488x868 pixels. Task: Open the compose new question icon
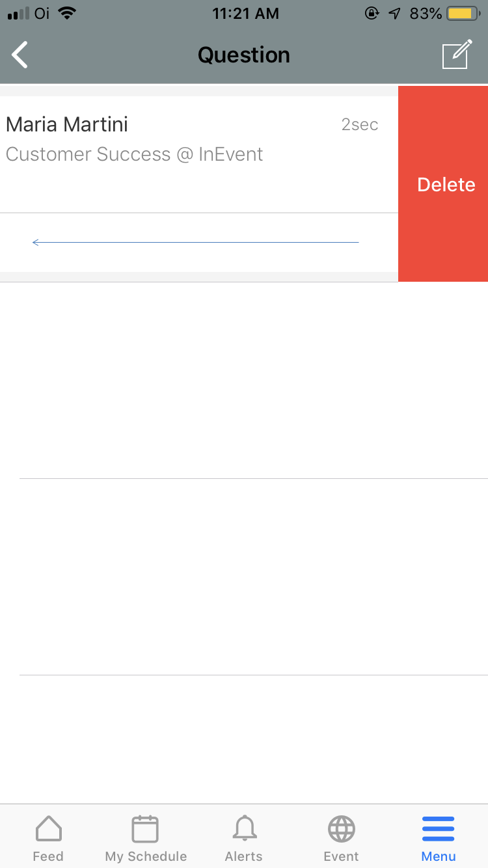[457, 55]
